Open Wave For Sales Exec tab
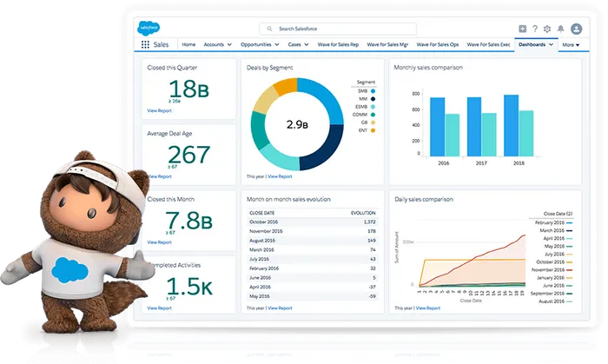608x364 pixels. 488,44
